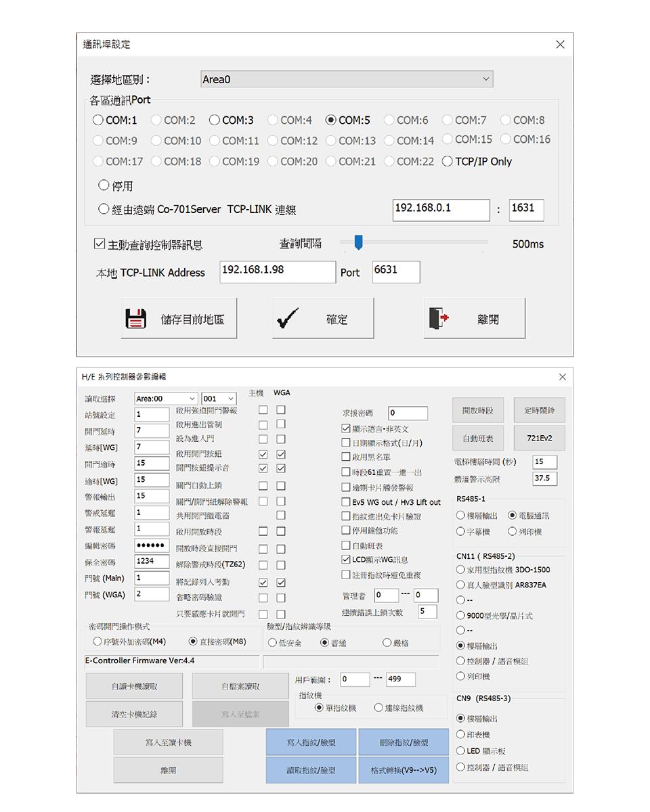Open the 001 station number dropdown
The width and height of the screenshot is (650, 812).
click(231, 399)
